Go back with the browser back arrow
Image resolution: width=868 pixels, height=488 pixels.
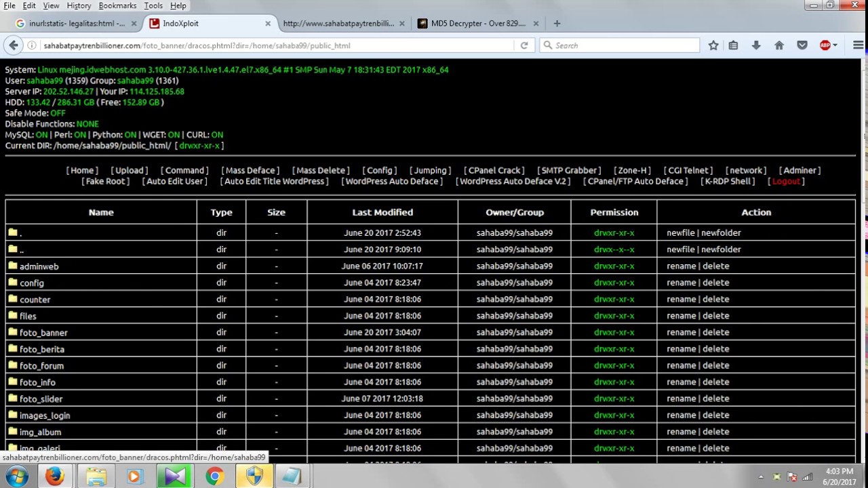tap(14, 45)
